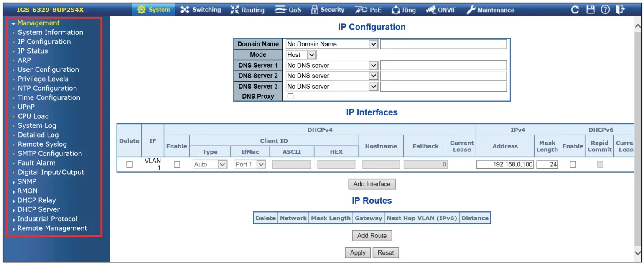Click the refresh icon in the top bar
The height and width of the screenshot is (265, 644).
(x=575, y=10)
